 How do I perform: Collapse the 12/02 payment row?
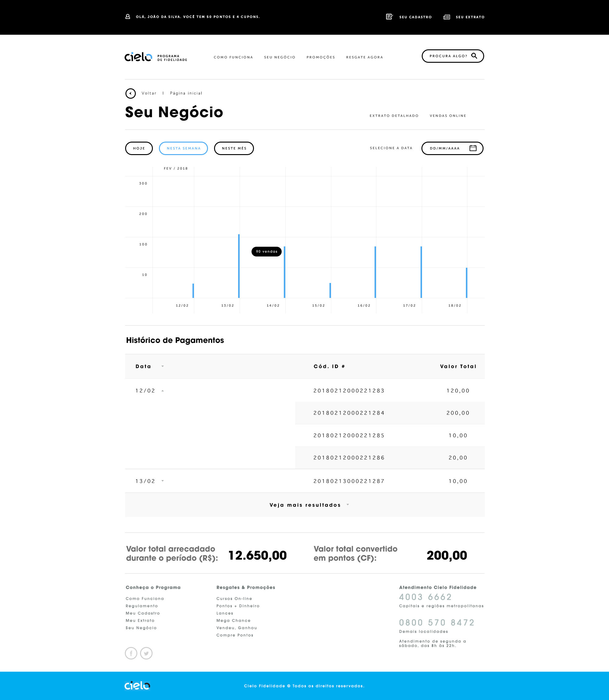tap(162, 391)
